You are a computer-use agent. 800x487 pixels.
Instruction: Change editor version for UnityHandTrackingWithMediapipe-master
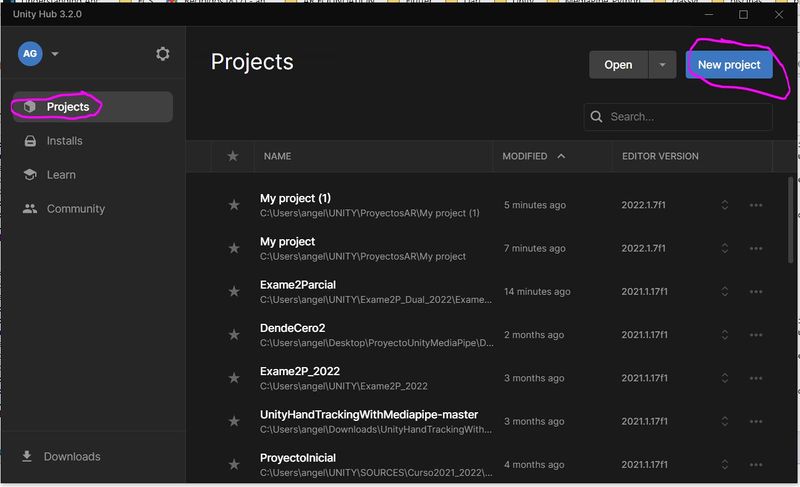[x=724, y=422]
